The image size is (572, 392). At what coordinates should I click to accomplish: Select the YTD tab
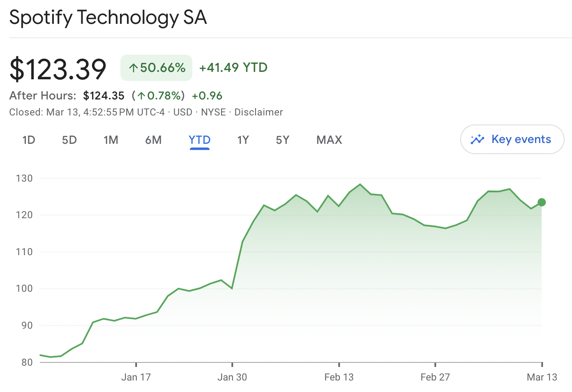coord(200,140)
